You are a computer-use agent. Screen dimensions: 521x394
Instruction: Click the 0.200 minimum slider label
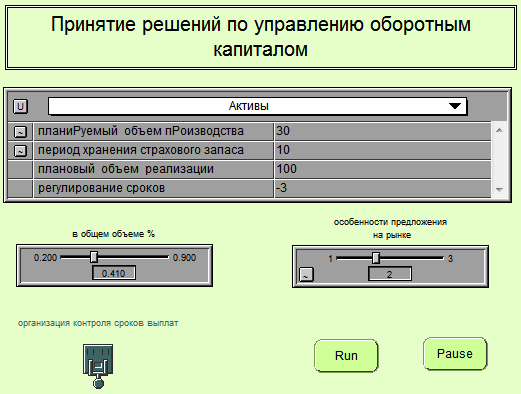[45, 258]
